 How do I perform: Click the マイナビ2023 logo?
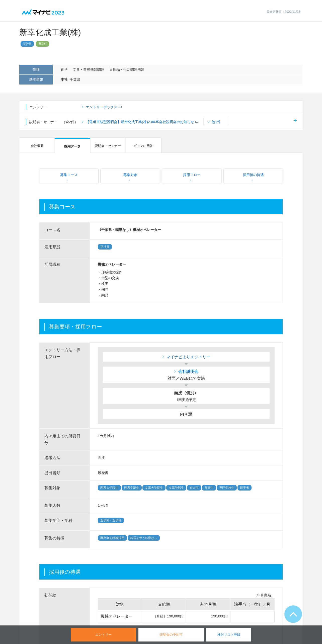[x=43, y=12]
